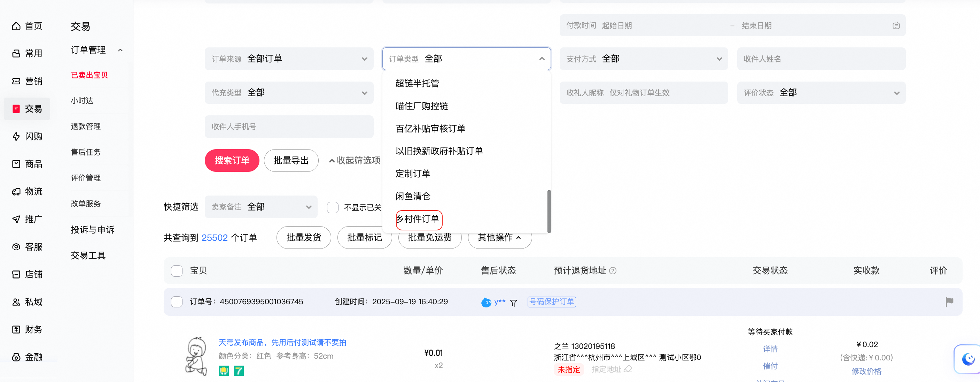Viewport: 980px width, 382px height.
Task: Click the calendar icon in 付款时间 field
Action: (896, 25)
